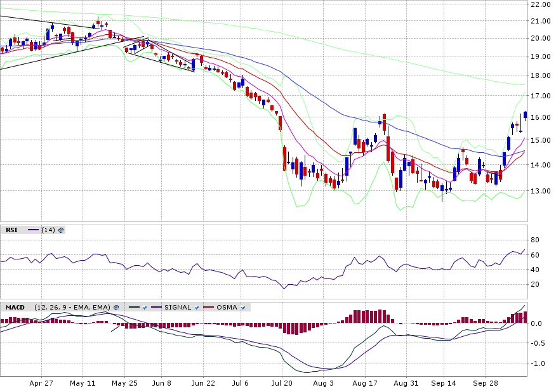The width and height of the screenshot is (556, 392).
Task: Click the Jun 8 date label
Action: click(x=161, y=384)
